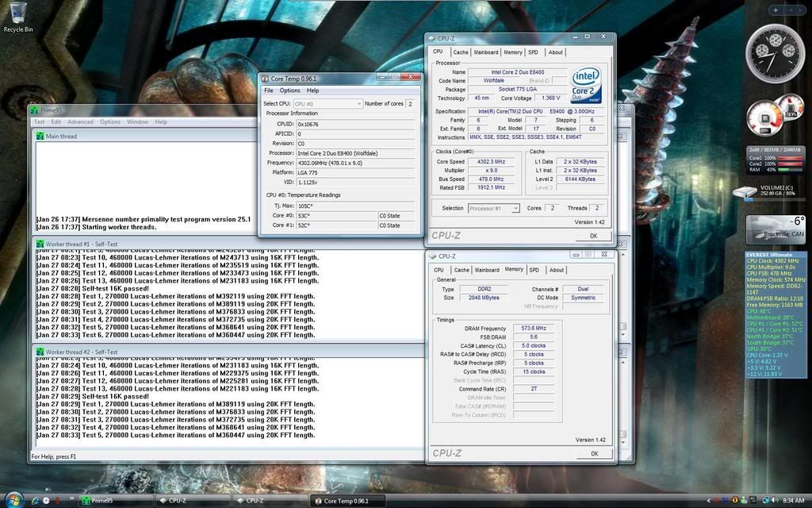Click the VID value 1.1125v
Viewport: 812px width, 508px height.
(x=356, y=183)
